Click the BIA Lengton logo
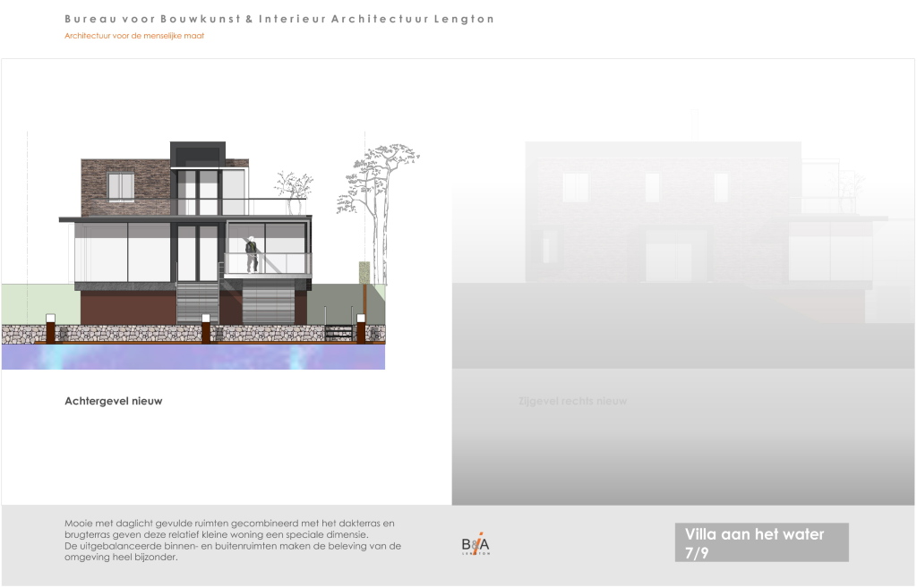Image resolution: width=917 pixels, height=588 pixels. (x=476, y=544)
